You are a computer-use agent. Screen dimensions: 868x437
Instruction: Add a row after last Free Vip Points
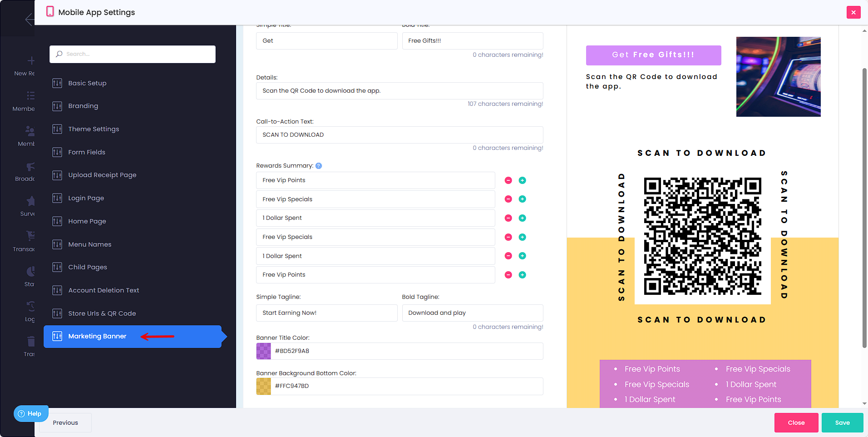point(522,275)
